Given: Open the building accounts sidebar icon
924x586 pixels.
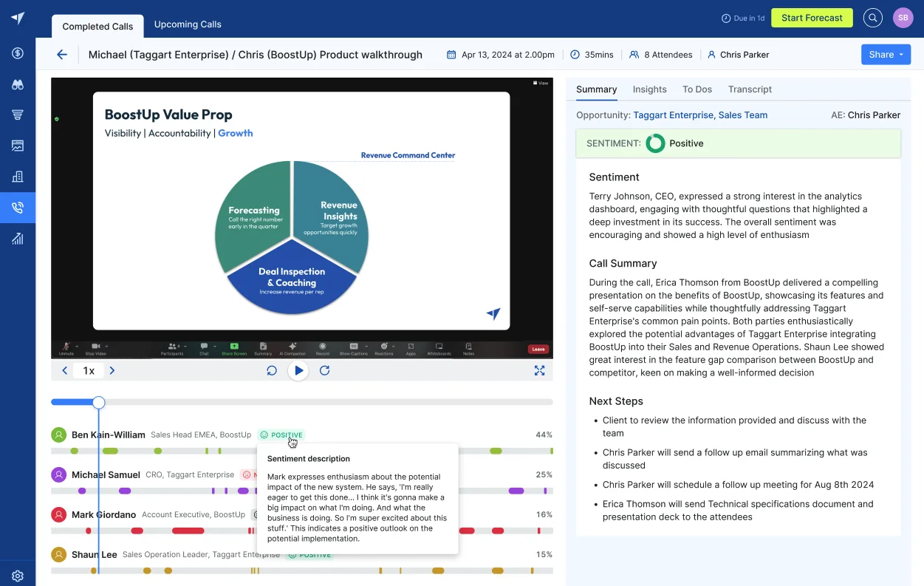Looking at the screenshot, I should tap(18, 177).
